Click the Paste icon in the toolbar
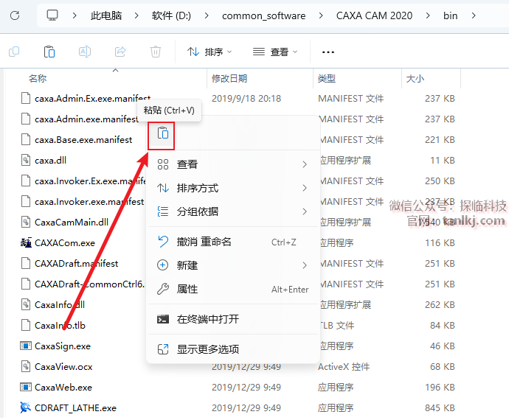The image size is (509, 420). 49,52
